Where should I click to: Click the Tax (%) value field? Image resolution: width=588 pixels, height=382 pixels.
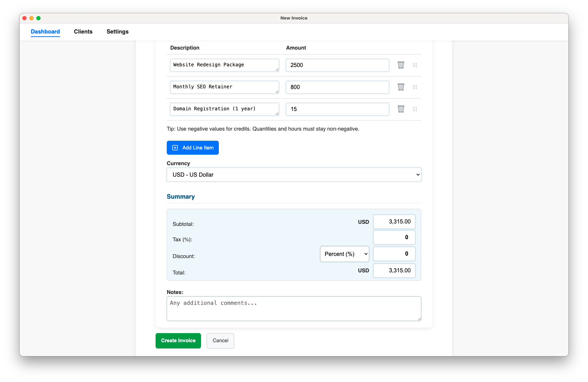click(x=394, y=237)
